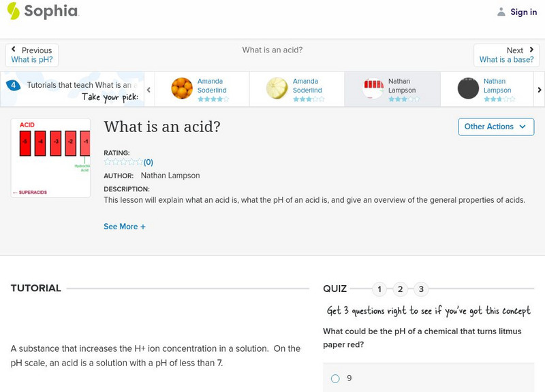
Task: Select the dark circle Nathan Lampson thumbnail
Action: coord(468,88)
